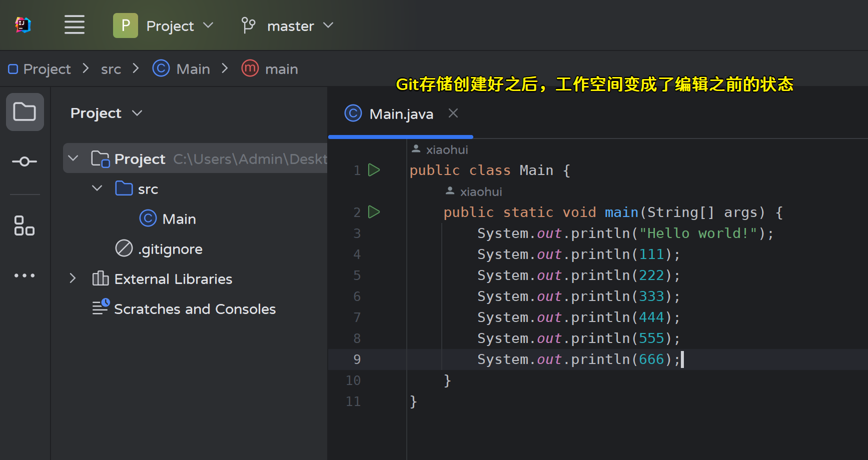
Task: Open the master branch dropdown
Action: tap(288, 25)
